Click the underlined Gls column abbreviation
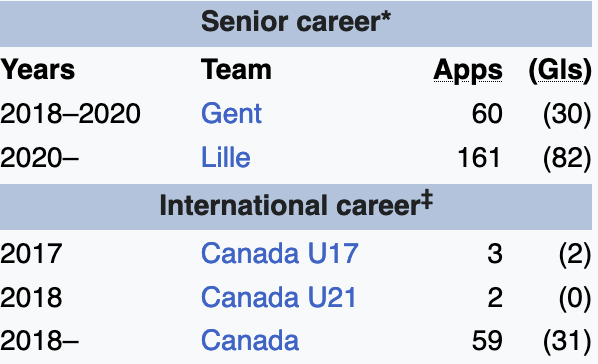 tap(560, 70)
